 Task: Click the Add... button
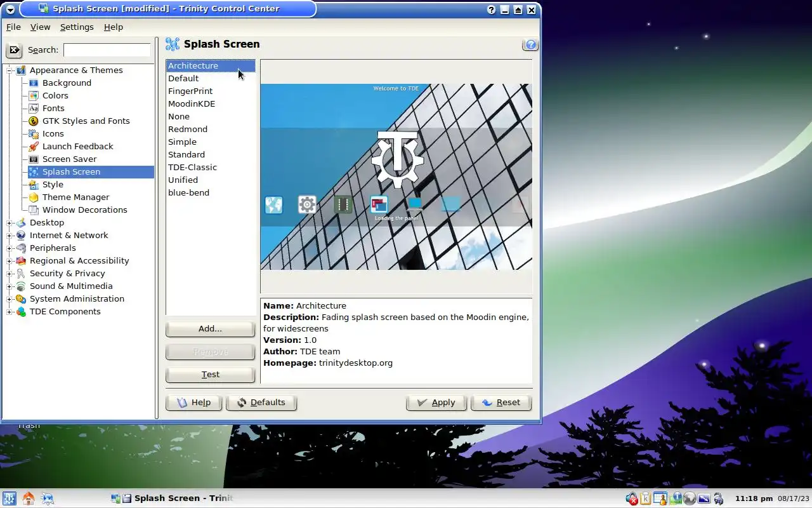[x=210, y=329]
